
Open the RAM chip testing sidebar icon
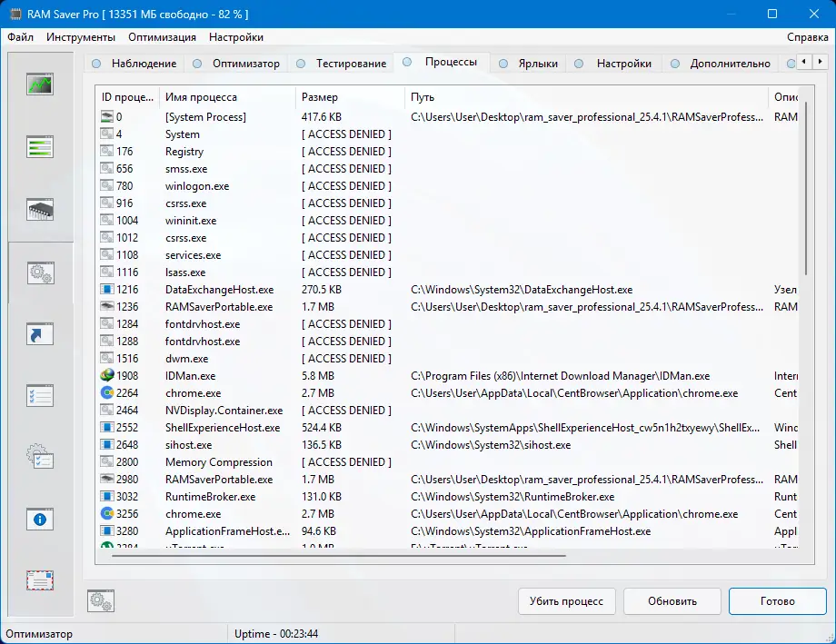pos(40,210)
